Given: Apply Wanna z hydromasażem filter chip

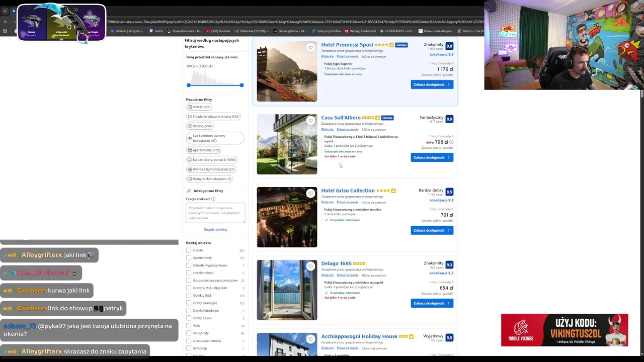Looking at the screenshot, I should point(211,169).
